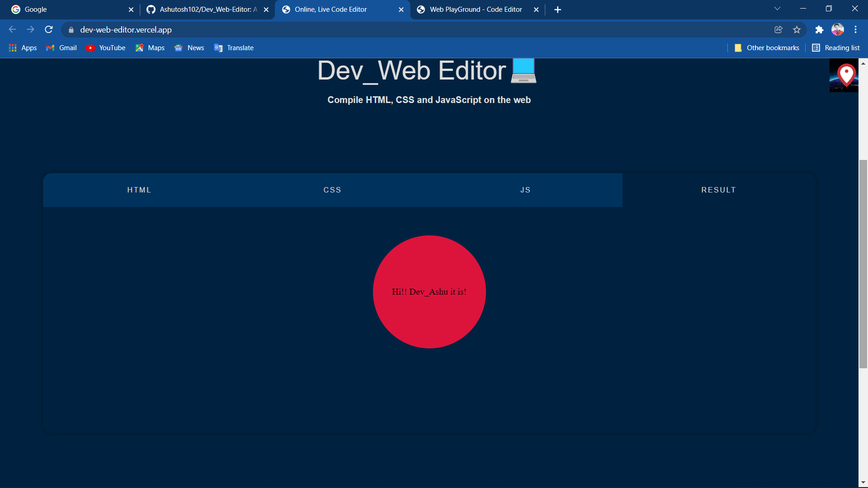Open the YouTube bookmark
The height and width of the screenshot is (488, 868).
point(106,48)
